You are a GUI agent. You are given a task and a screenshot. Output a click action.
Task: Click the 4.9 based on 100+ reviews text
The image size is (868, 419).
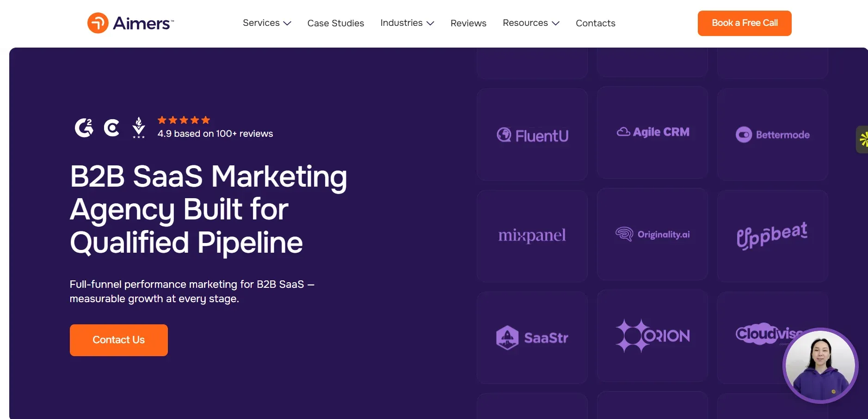[x=215, y=134]
